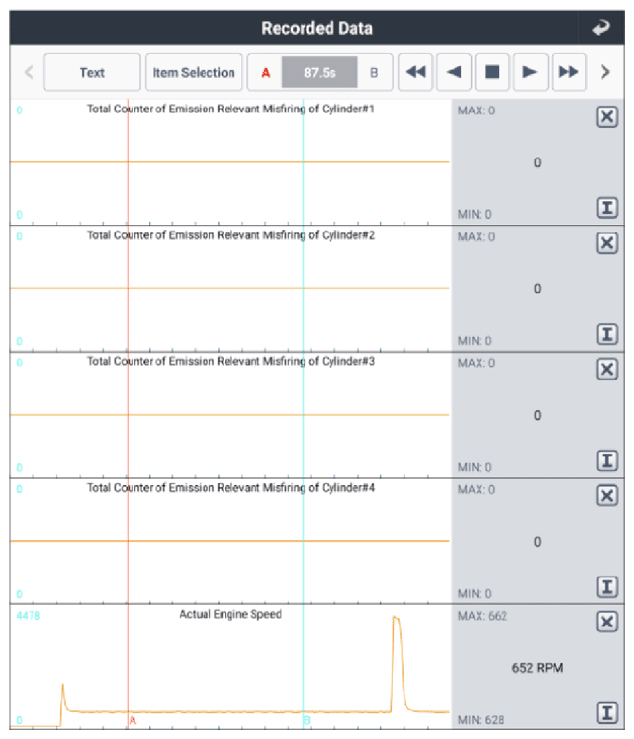Remove the Cylinder#1 misfiring graph
Viewport: 634px width, 739px height.
[607, 116]
